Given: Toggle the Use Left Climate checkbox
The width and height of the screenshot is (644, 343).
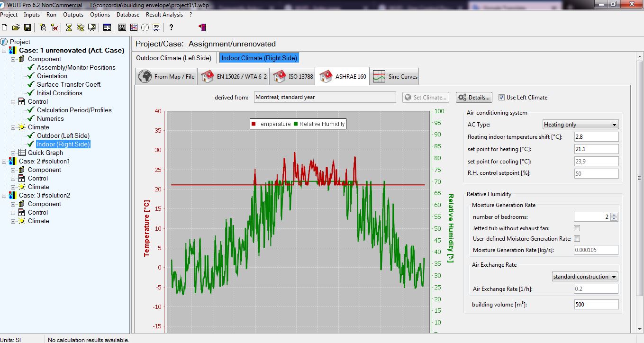Looking at the screenshot, I should pyautogui.click(x=501, y=98).
